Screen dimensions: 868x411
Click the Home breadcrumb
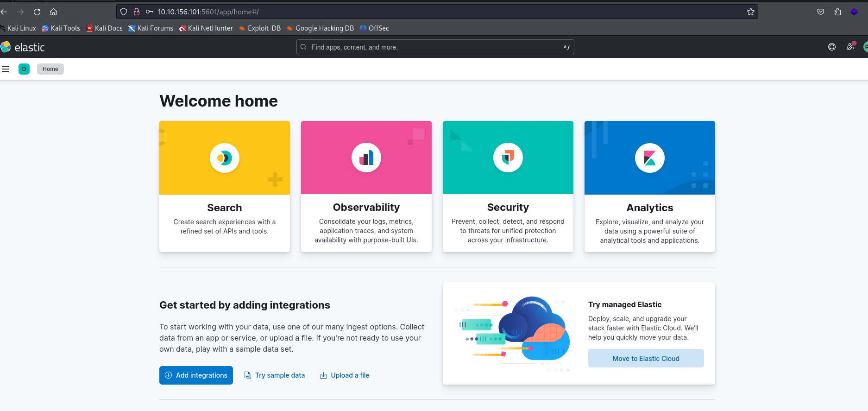[50, 69]
